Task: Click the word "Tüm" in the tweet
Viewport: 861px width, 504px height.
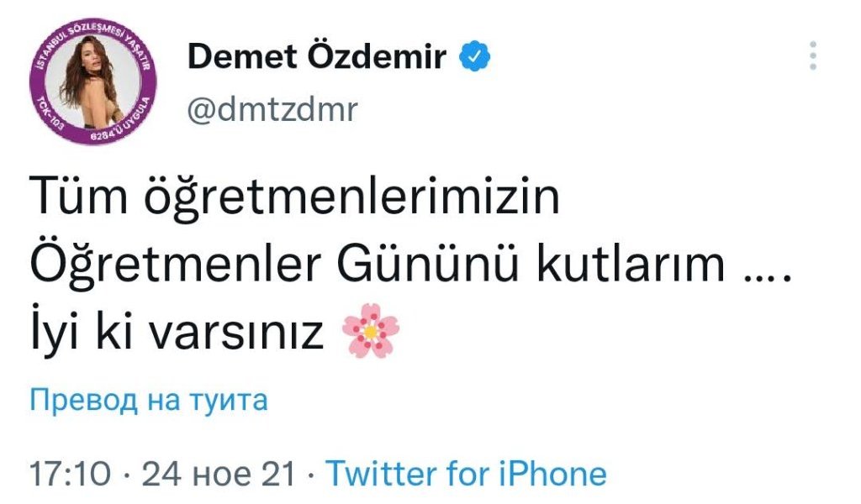Action: [x=76, y=198]
